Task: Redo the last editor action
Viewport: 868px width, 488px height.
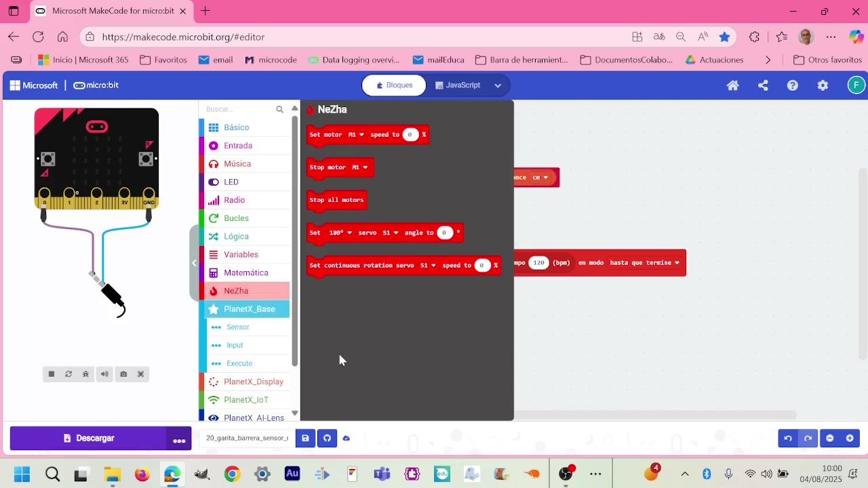Action: 808,439
